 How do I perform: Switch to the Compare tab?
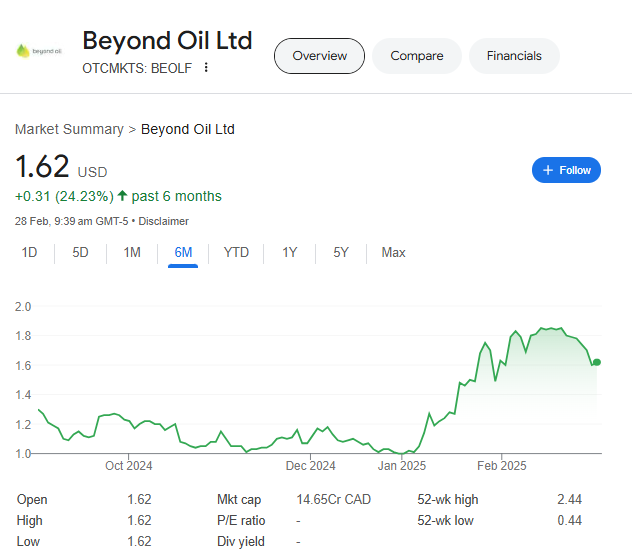click(416, 56)
